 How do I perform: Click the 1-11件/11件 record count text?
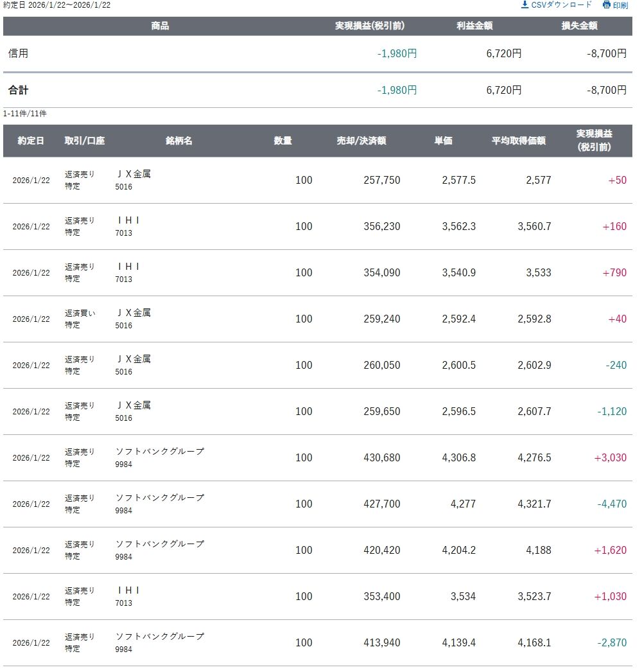[x=24, y=114]
